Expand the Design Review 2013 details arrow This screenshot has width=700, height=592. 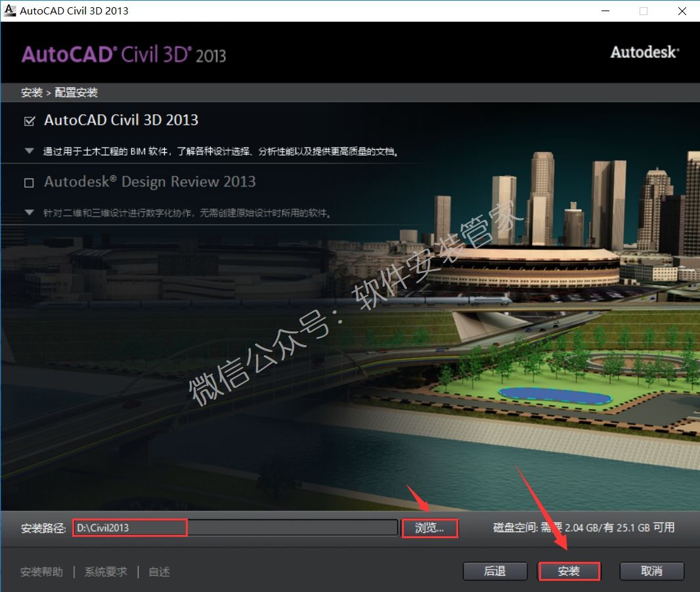click(x=29, y=213)
